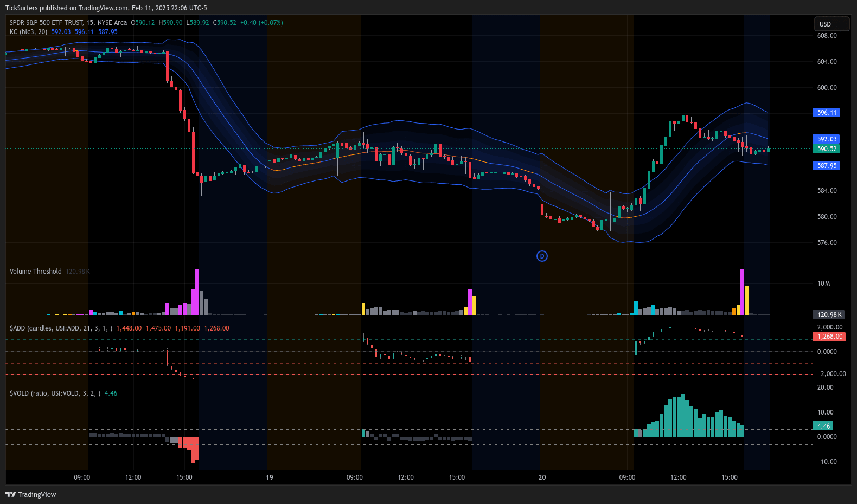Click the low value L589.92
Screen dimensions: 857x504
click(x=197, y=23)
